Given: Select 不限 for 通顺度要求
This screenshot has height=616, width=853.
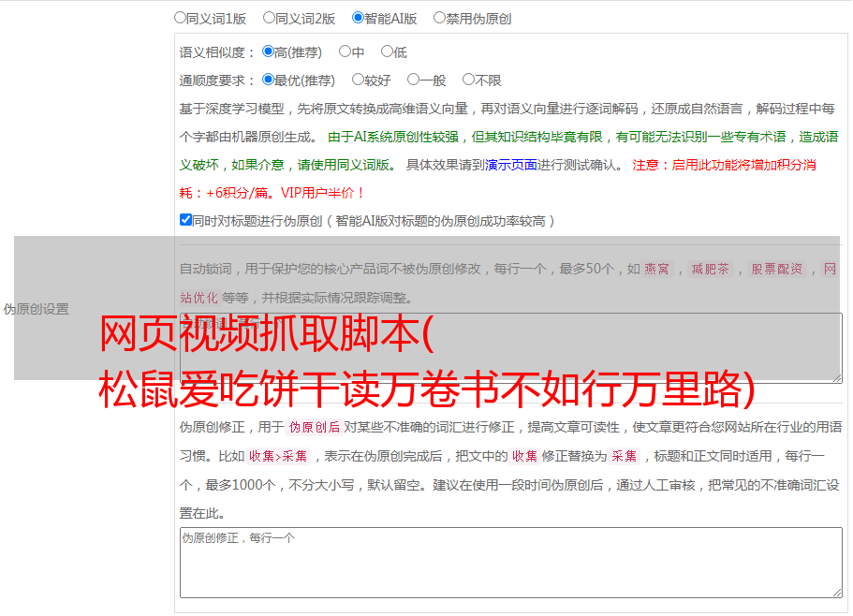Looking at the screenshot, I should coord(469,81).
